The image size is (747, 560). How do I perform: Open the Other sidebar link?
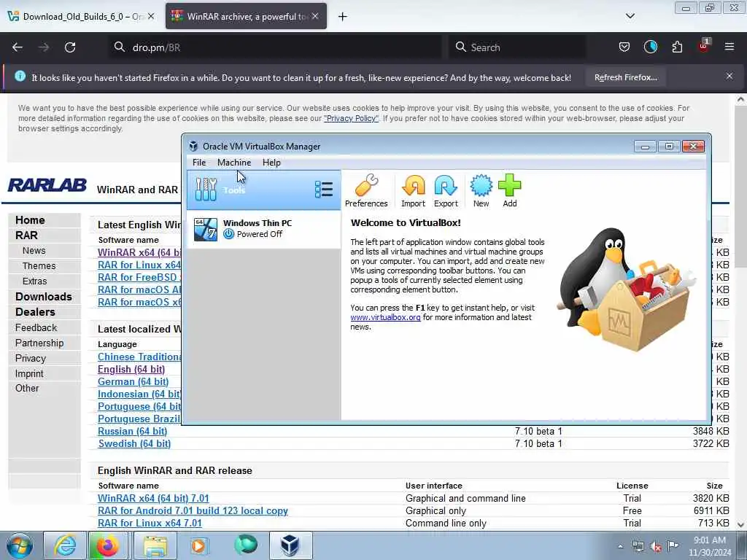pyautogui.click(x=27, y=388)
